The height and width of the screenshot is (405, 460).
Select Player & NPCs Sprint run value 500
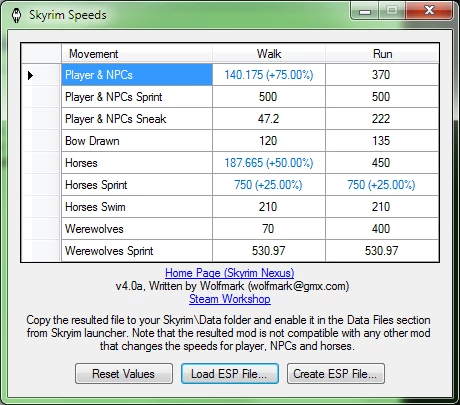coord(382,97)
